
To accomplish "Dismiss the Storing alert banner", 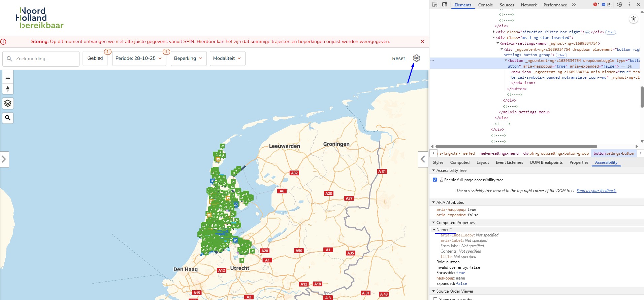I will pyautogui.click(x=422, y=41).
